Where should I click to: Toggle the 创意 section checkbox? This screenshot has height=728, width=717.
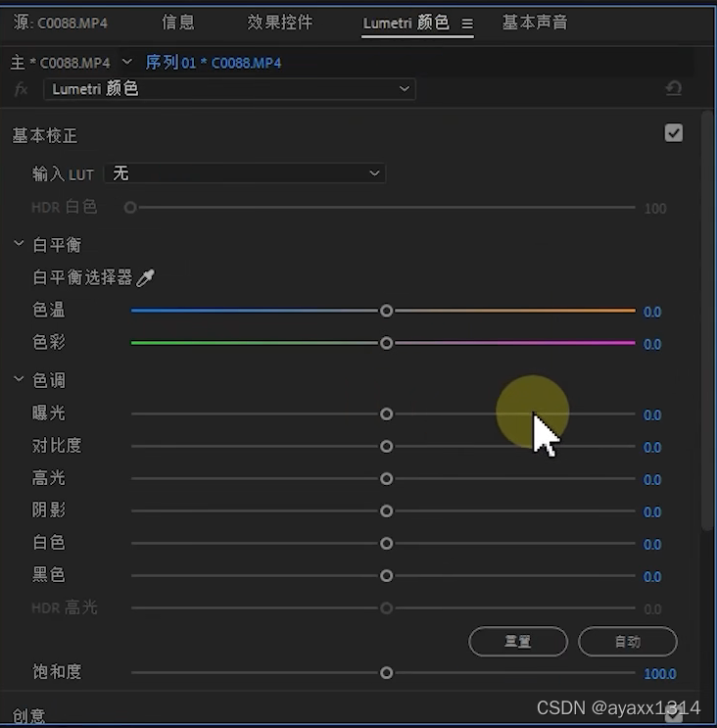tap(673, 713)
